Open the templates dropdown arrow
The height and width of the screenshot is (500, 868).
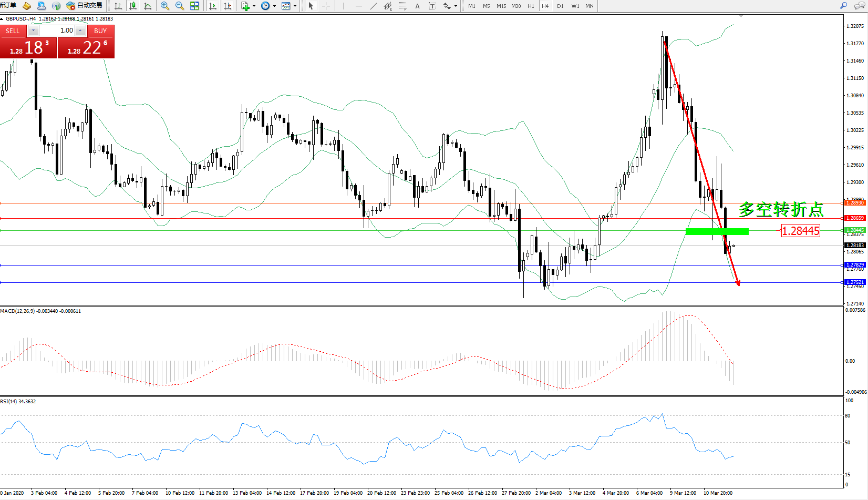click(x=295, y=6)
